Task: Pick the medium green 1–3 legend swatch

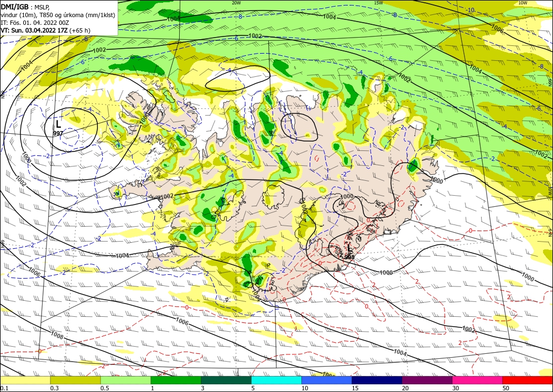Action: point(176,380)
